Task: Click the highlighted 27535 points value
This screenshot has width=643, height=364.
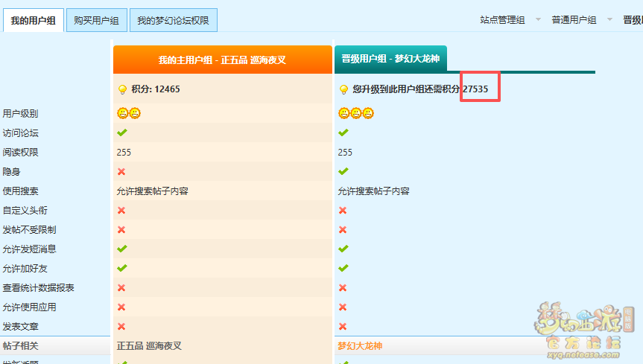Action: coord(475,89)
